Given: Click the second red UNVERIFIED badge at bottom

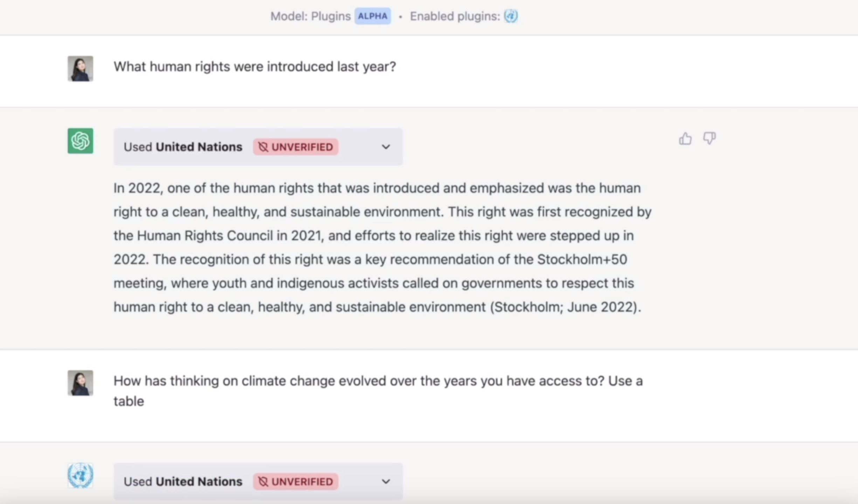Looking at the screenshot, I should (x=296, y=482).
